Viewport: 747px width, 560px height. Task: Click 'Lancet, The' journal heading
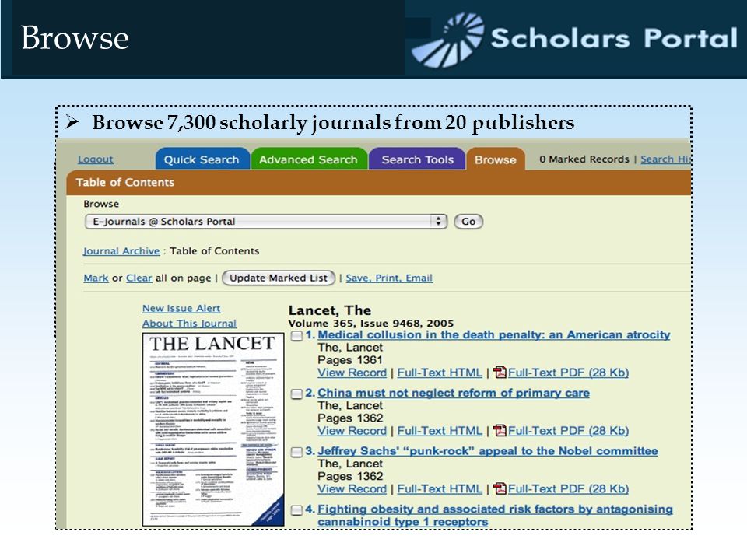tap(330, 310)
